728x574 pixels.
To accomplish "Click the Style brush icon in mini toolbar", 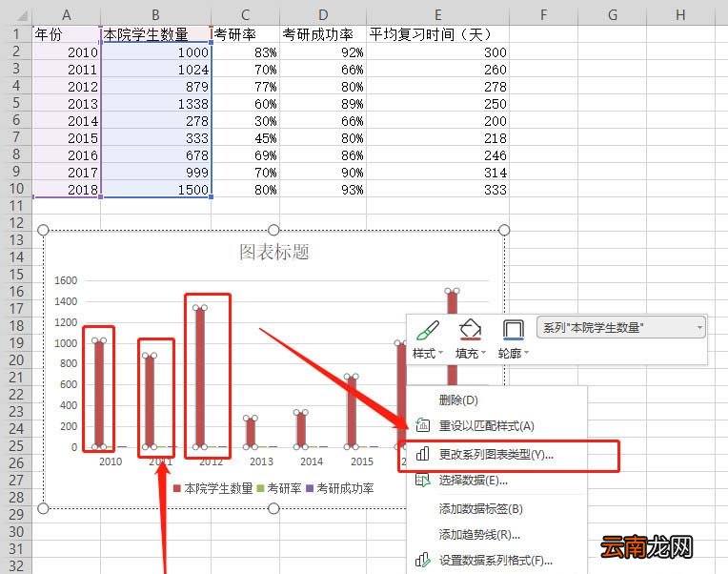I will (x=428, y=331).
